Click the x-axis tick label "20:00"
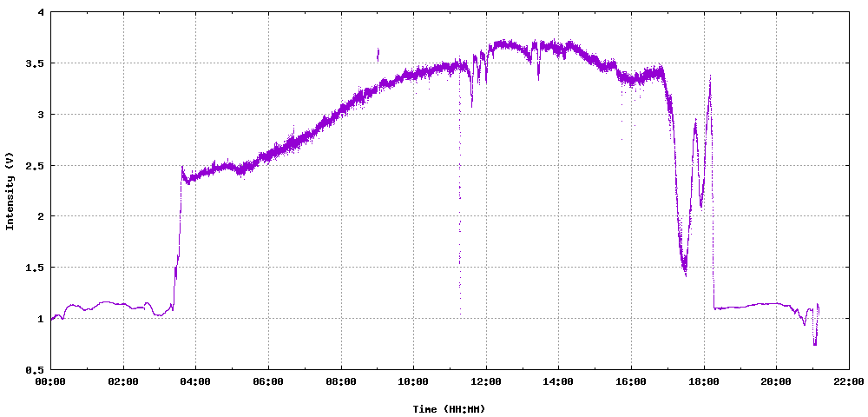The height and width of the screenshot is (417, 868). click(776, 381)
